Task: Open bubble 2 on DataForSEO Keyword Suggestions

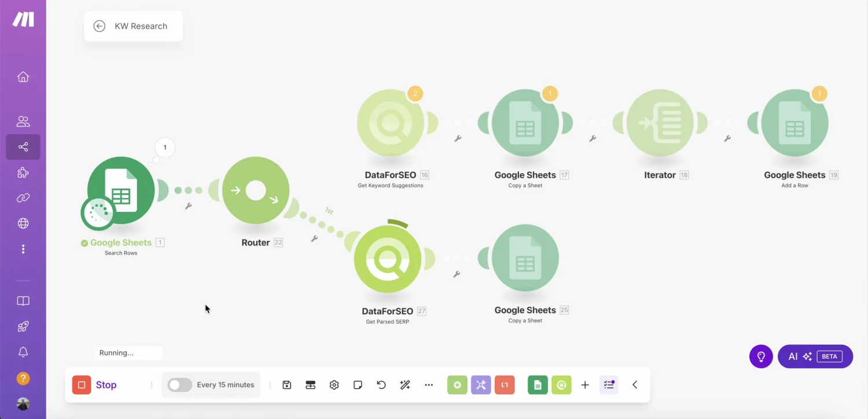Action: tap(415, 93)
